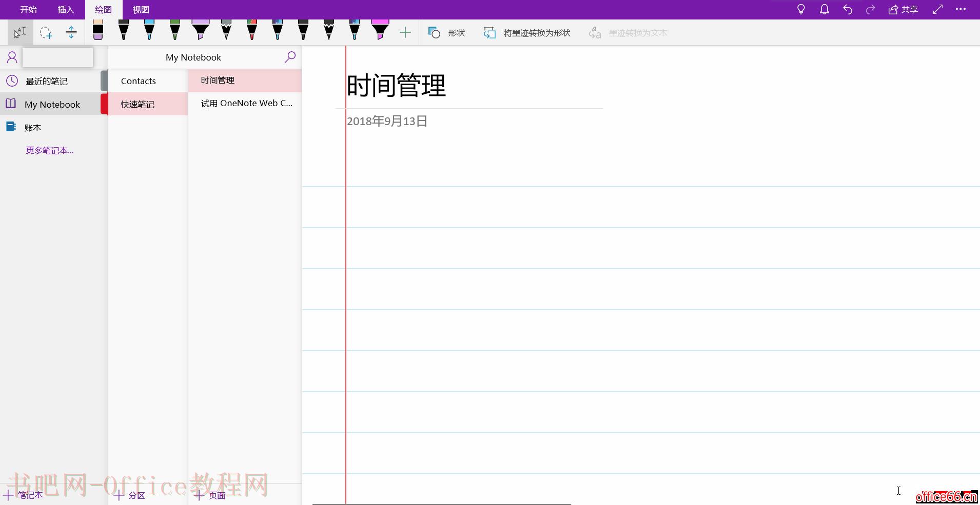
Task: Click the Share button
Action: tap(903, 9)
